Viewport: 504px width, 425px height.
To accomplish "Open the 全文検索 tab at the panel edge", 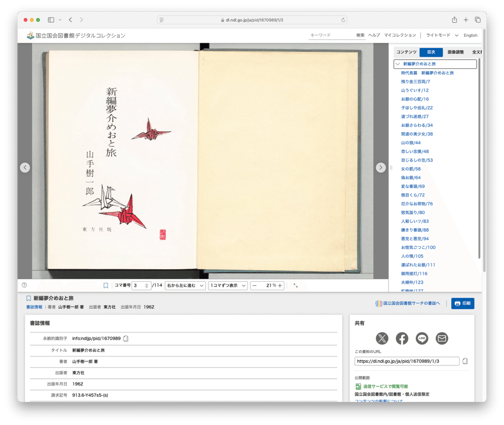I will (476, 52).
